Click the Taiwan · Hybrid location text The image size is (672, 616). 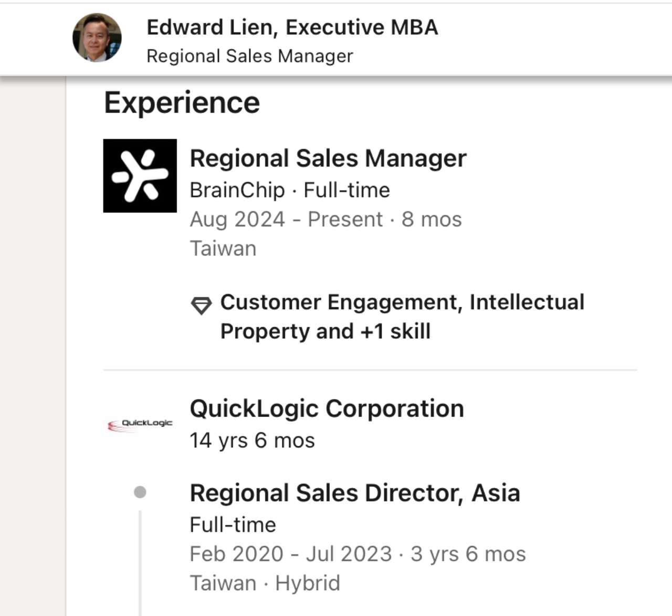[x=265, y=583]
